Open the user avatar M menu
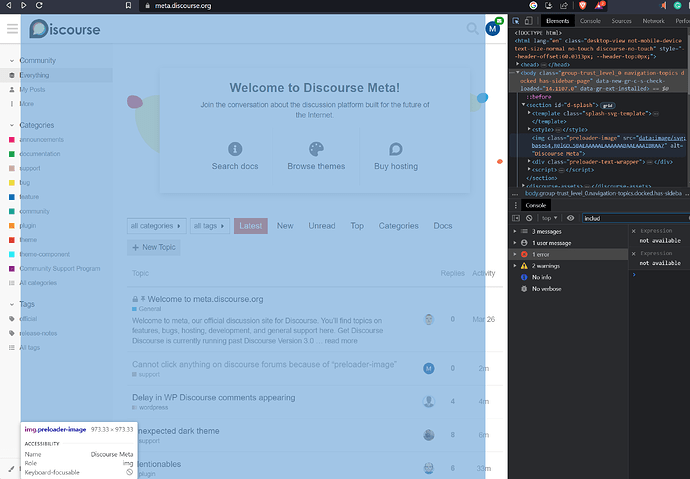The width and height of the screenshot is (690, 479). point(492,29)
